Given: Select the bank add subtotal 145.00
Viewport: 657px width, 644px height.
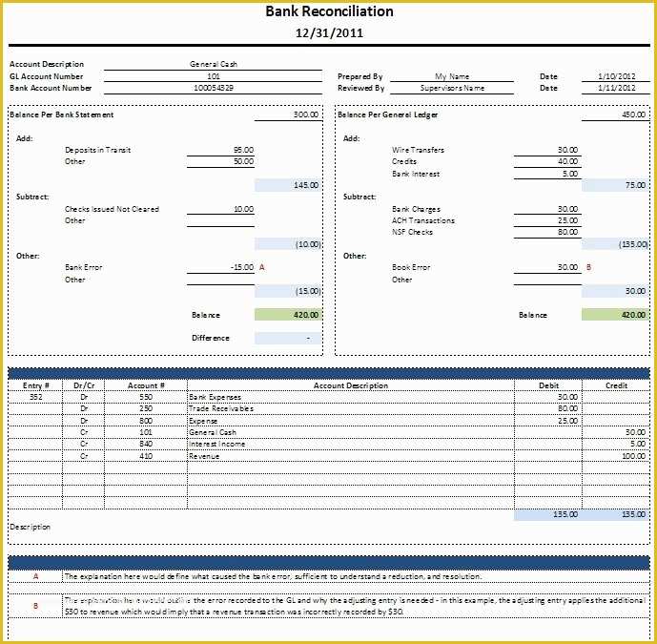Looking at the screenshot, I should click(288, 185).
